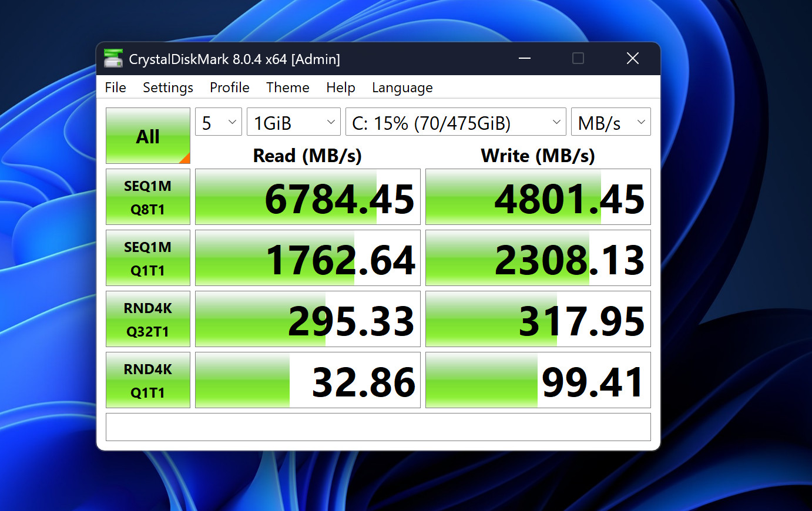
Task: Click the CrystalDiskMark 8.0.4 x64 title text
Action: (x=234, y=59)
